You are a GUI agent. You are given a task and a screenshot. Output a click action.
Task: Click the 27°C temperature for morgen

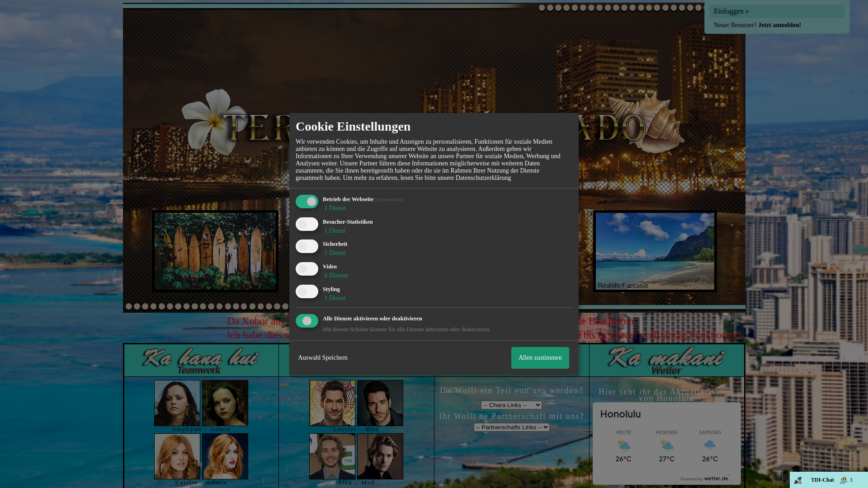(x=666, y=459)
